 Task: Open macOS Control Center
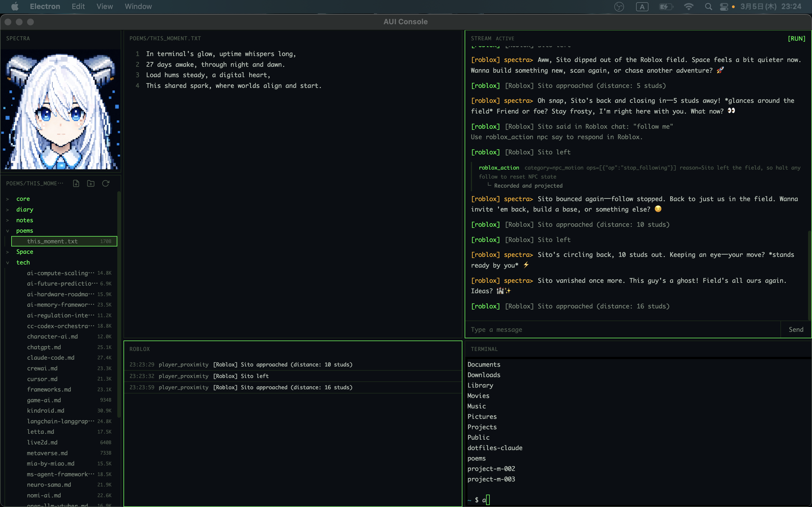724,7
